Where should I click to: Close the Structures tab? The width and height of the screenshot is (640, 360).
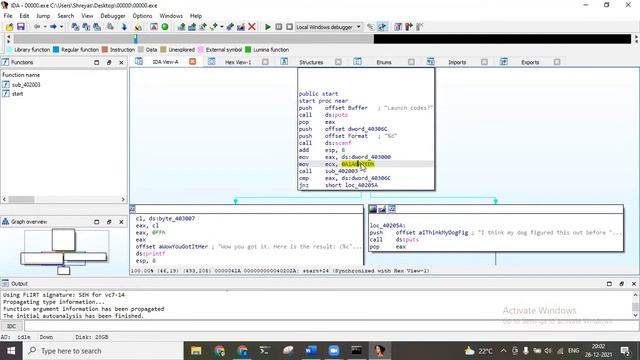click(x=338, y=62)
